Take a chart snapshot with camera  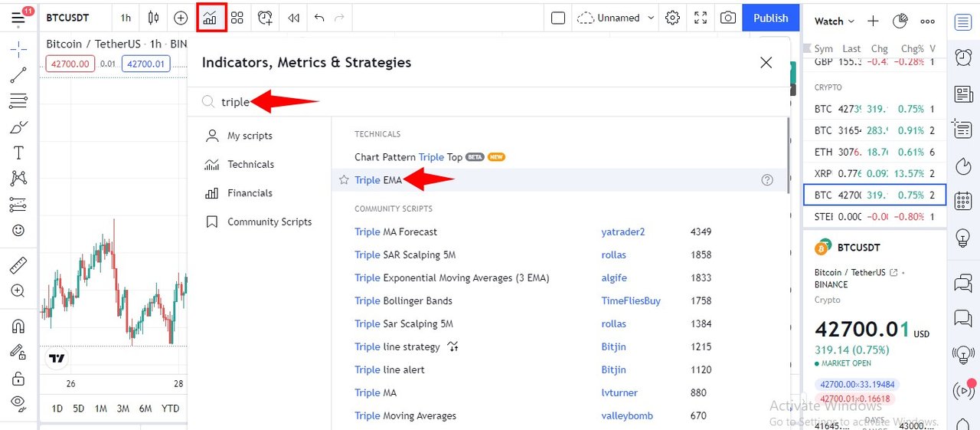click(728, 18)
